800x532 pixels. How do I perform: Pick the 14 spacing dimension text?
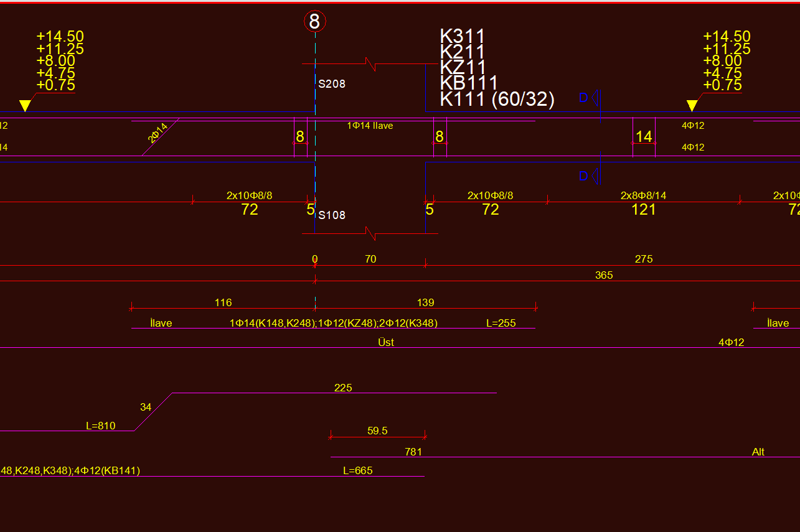point(644,136)
